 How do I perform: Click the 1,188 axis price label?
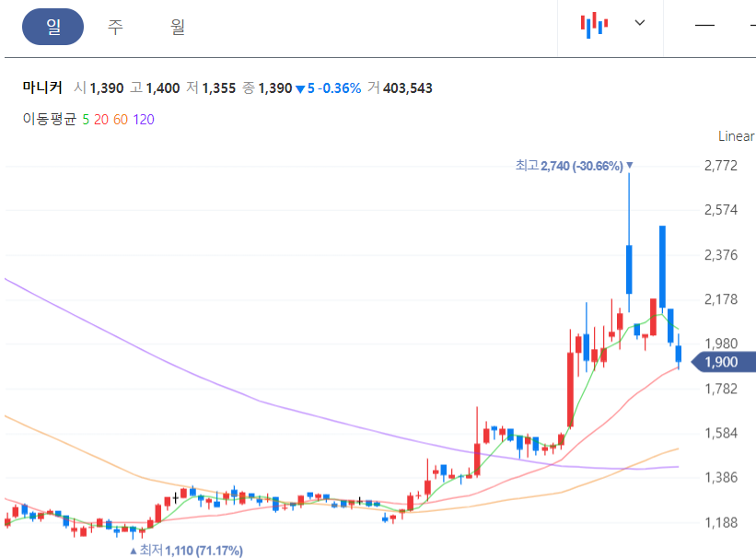tap(721, 522)
